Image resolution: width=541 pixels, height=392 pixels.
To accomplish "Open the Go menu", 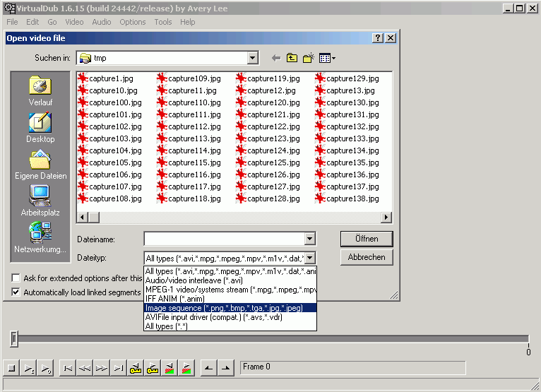I will click(52, 22).
